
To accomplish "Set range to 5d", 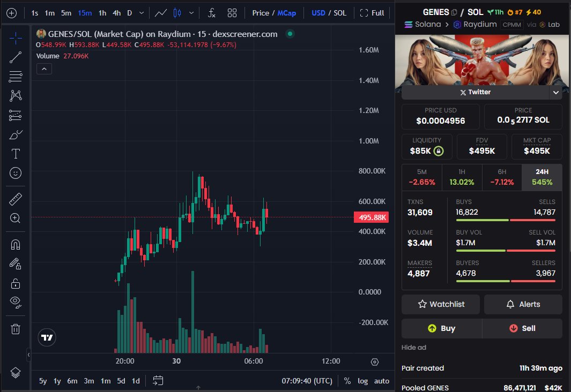I will pos(121,381).
